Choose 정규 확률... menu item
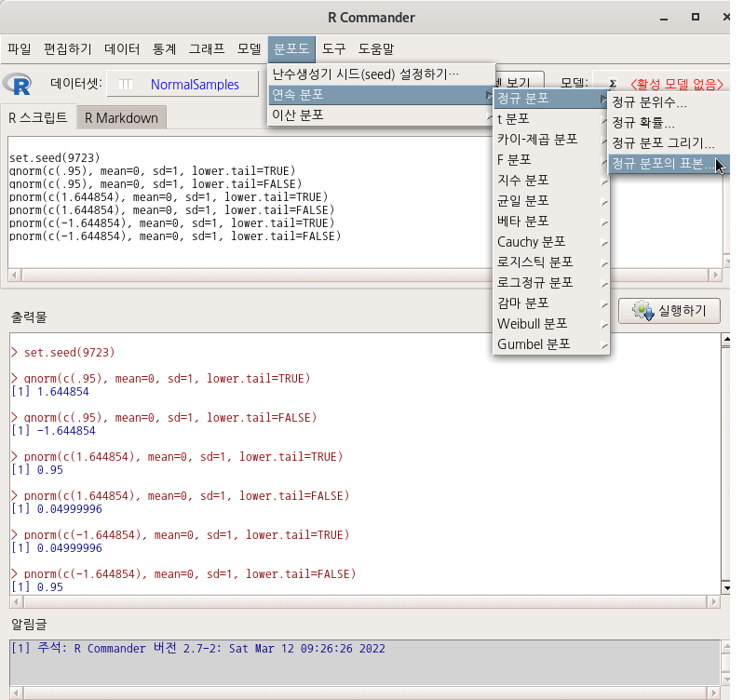The height and width of the screenshot is (700, 744). pos(669,123)
